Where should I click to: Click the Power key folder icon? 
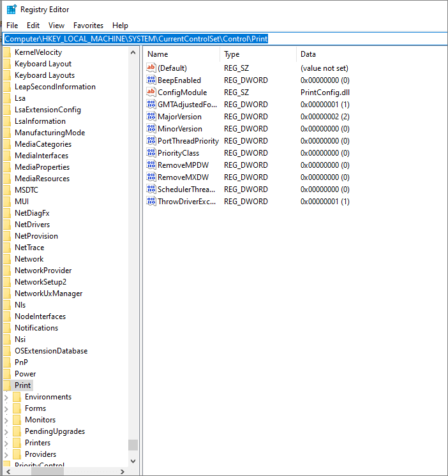coord(7,374)
